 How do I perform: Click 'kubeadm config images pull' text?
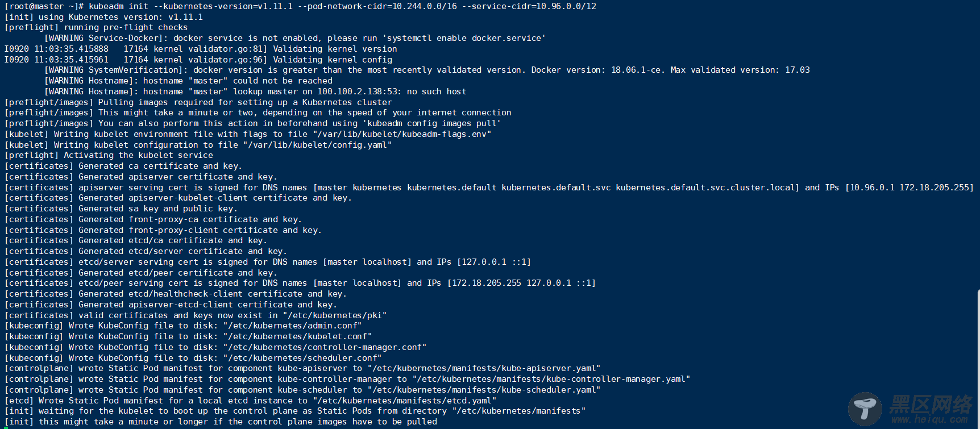point(431,123)
